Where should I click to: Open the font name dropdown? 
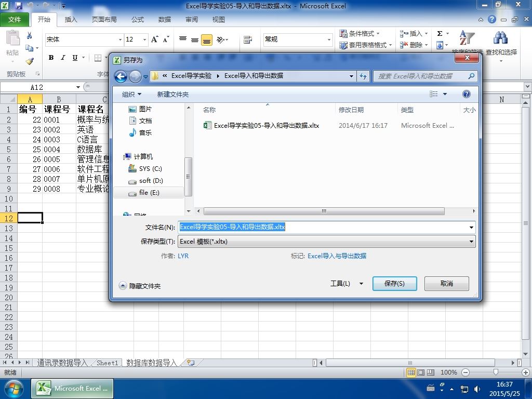[x=120, y=39]
